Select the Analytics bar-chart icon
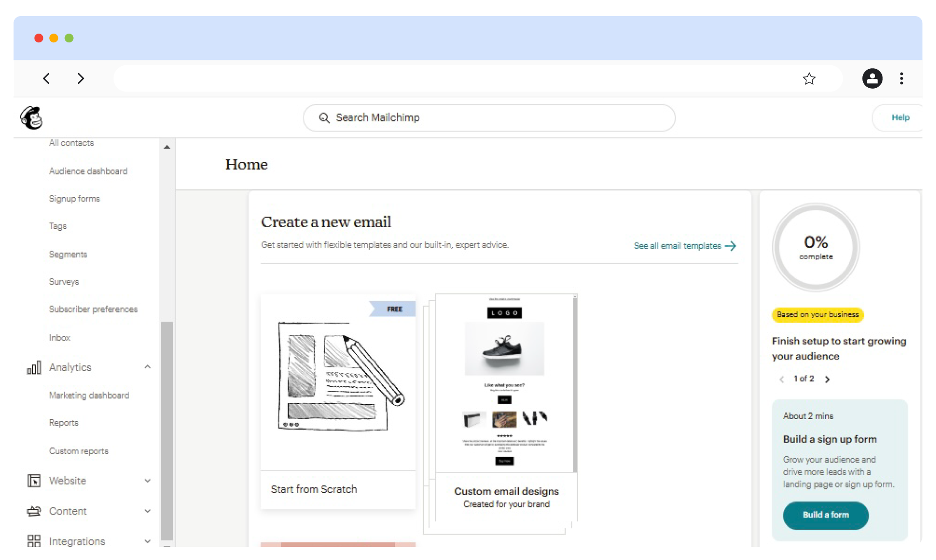This screenshot has height=560, width=936. coord(34,367)
